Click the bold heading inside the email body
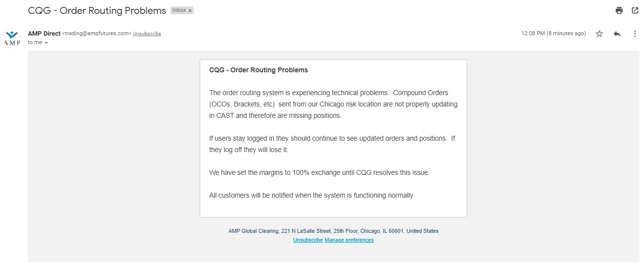 tap(259, 70)
